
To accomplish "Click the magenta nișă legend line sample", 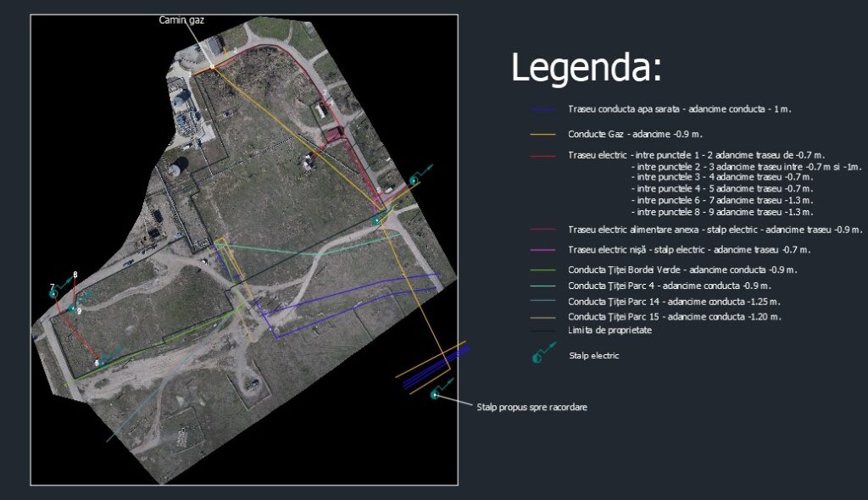I will 542,250.
